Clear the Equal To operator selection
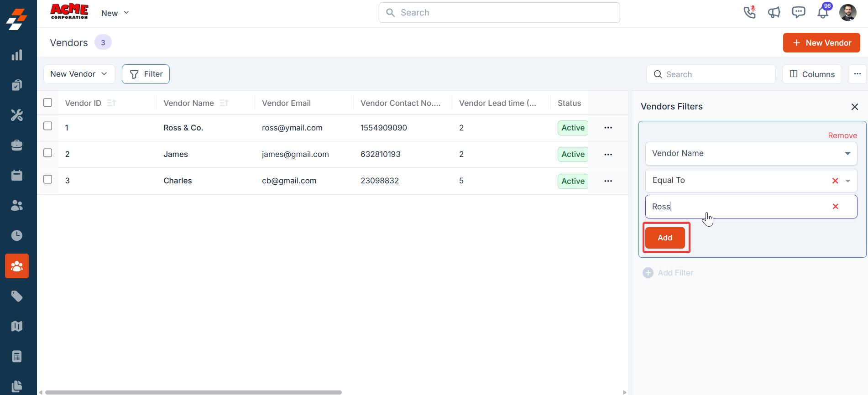This screenshot has width=868, height=395. pos(835,181)
